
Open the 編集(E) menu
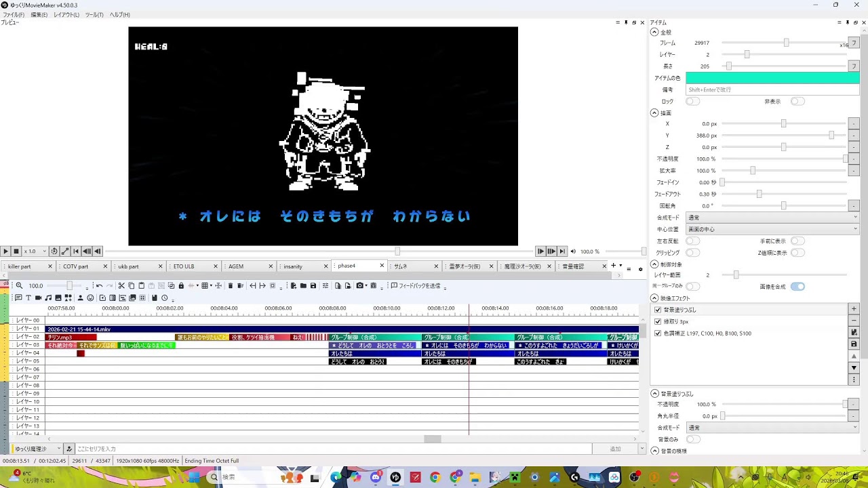39,14
